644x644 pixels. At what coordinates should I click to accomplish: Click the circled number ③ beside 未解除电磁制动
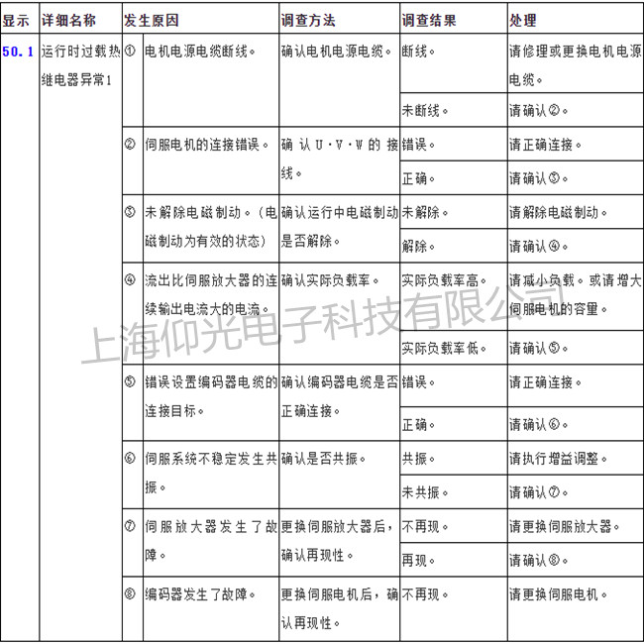tap(130, 212)
